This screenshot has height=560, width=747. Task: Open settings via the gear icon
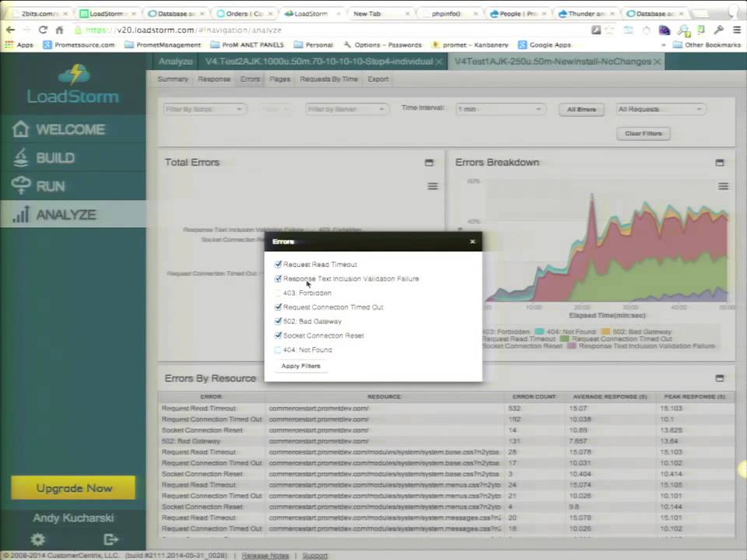pos(37,540)
